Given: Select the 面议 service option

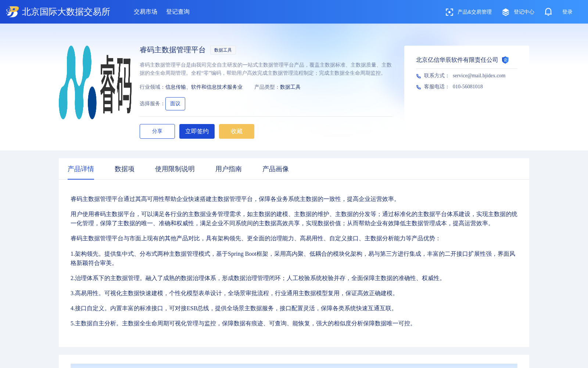Looking at the screenshot, I should (x=175, y=104).
